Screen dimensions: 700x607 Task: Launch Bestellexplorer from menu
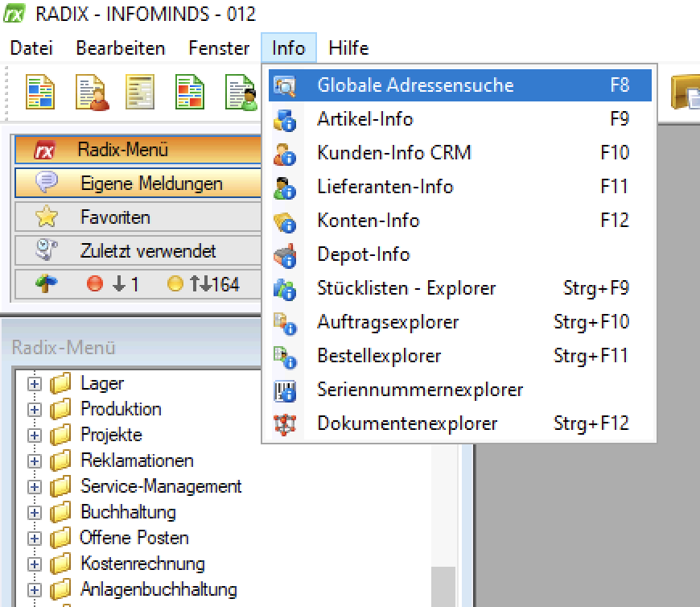[x=459, y=356]
